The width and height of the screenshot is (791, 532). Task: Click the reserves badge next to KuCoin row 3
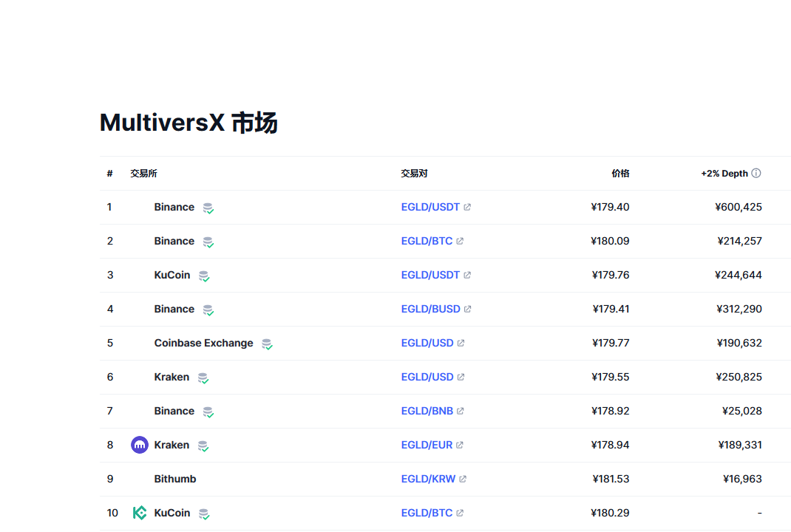pyautogui.click(x=204, y=276)
